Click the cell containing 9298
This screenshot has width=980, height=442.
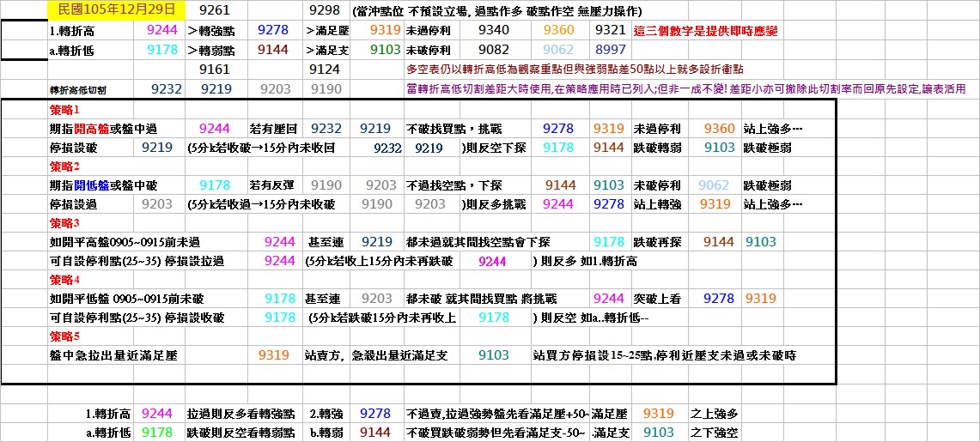click(x=325, y=10)
